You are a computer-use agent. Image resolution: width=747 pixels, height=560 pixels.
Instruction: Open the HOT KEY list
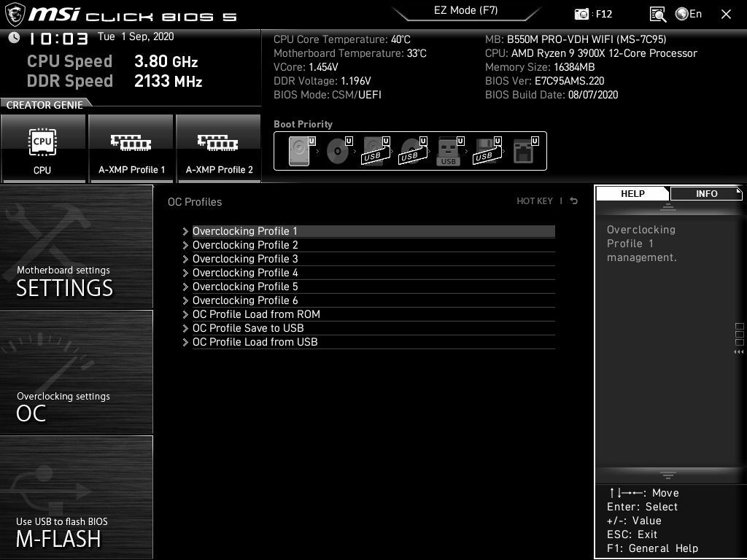coord(535,201)
